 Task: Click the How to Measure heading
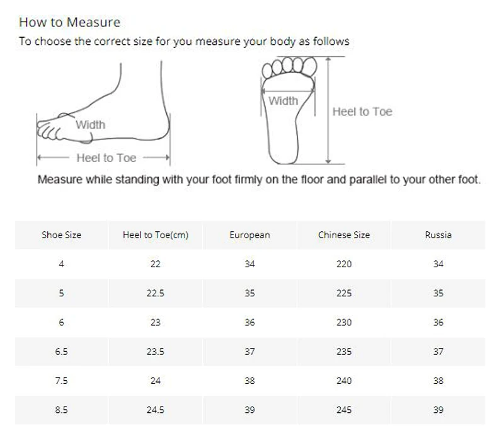pos(69,22)
